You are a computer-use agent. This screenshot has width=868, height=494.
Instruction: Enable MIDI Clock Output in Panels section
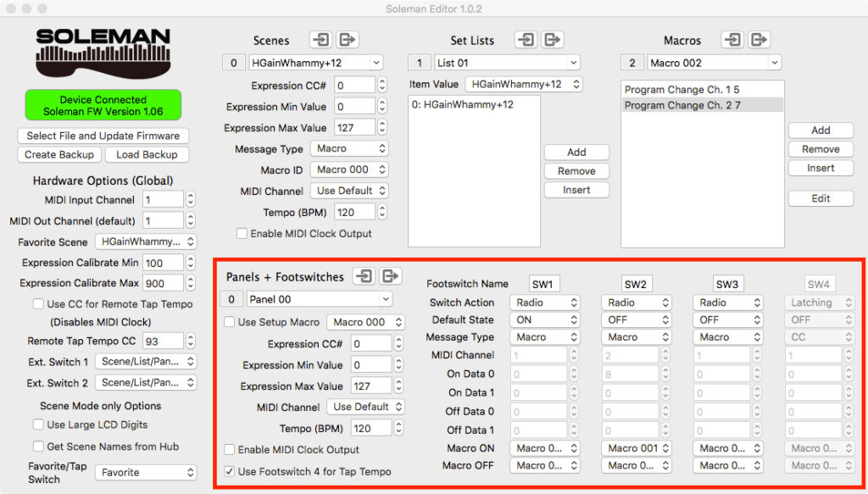click(229, 450)
